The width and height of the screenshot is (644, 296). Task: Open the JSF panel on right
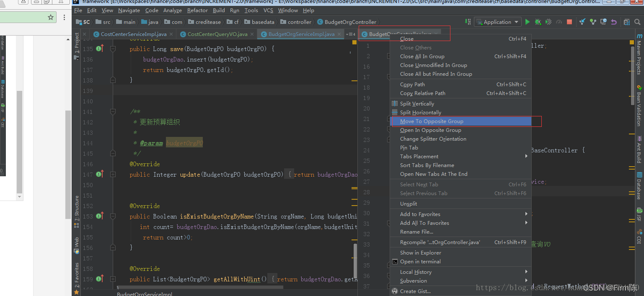(x=639, y=214)
